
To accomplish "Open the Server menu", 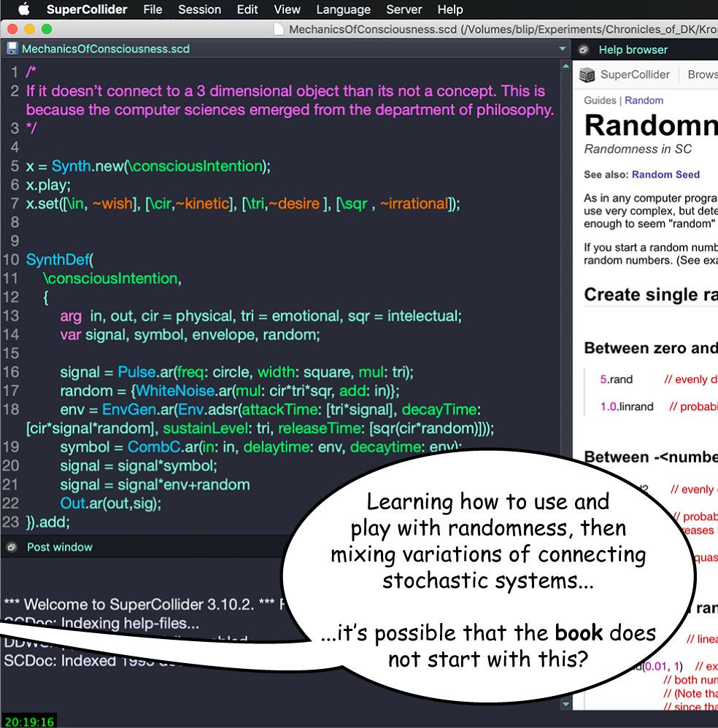I will point(404,9).
